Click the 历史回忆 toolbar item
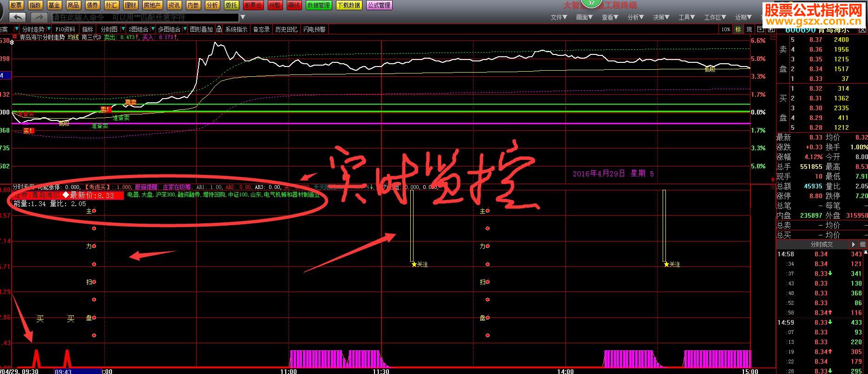This screenshot has height=374, width=868. click(x=286, y=29)
